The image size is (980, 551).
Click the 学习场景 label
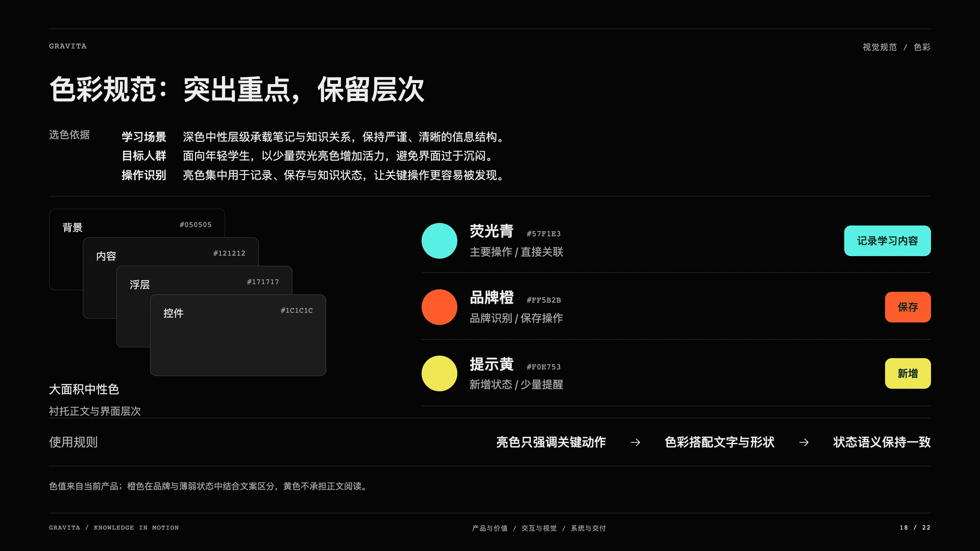click(144, 137)
